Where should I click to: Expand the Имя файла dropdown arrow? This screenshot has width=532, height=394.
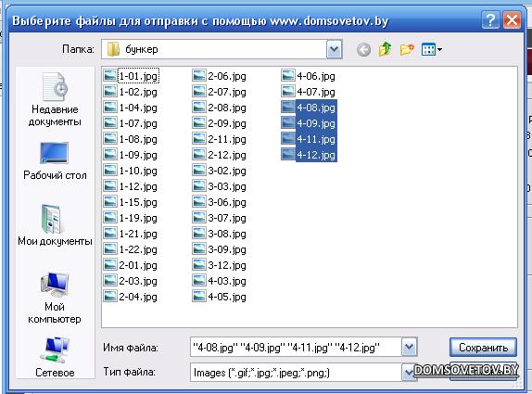pyautogui.click(x=409, y=347)
